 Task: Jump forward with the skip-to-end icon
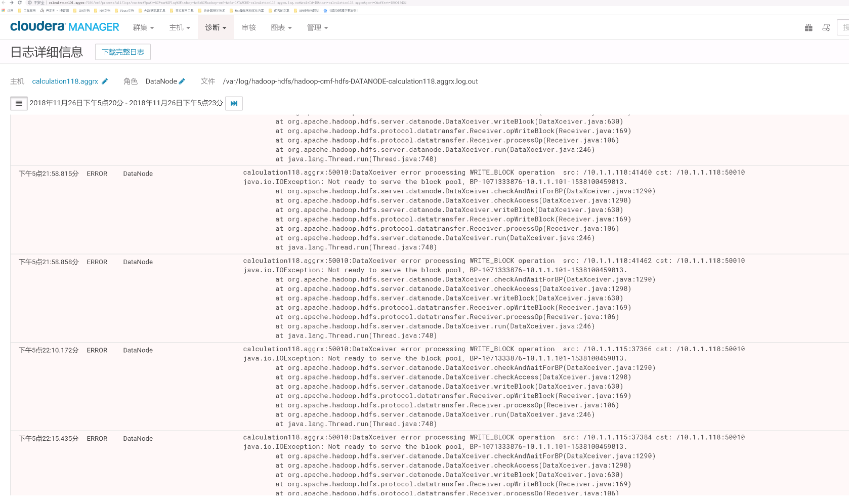click(x=234, y=103)
